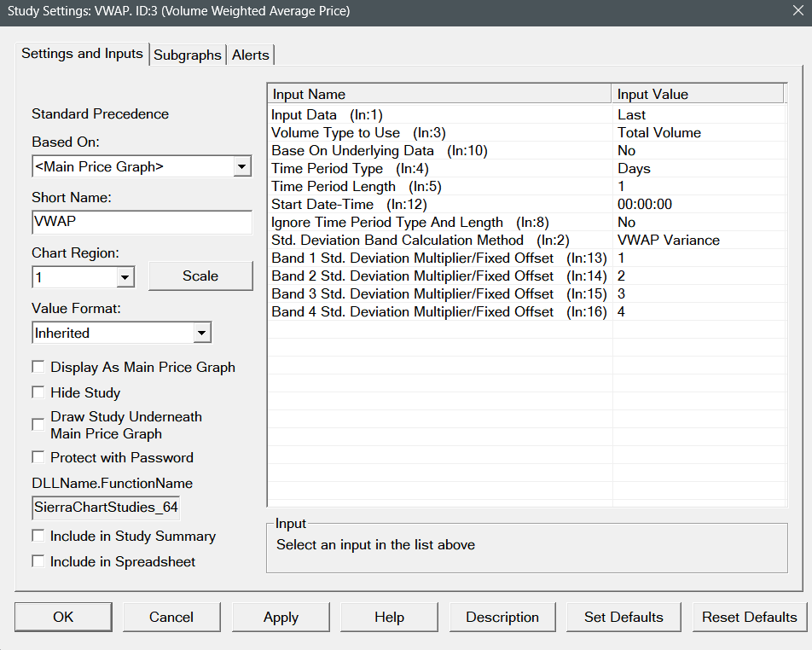Open the study Description button
This screenshot has height=650, width=812.
(x=502, y=617)
